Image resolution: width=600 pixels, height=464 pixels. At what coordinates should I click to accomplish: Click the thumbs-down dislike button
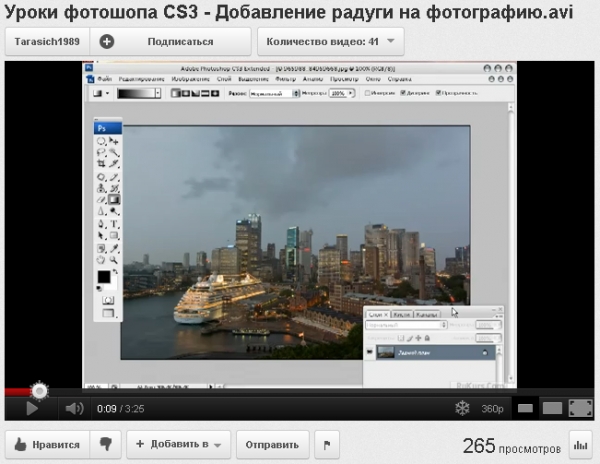click(105, 444)
